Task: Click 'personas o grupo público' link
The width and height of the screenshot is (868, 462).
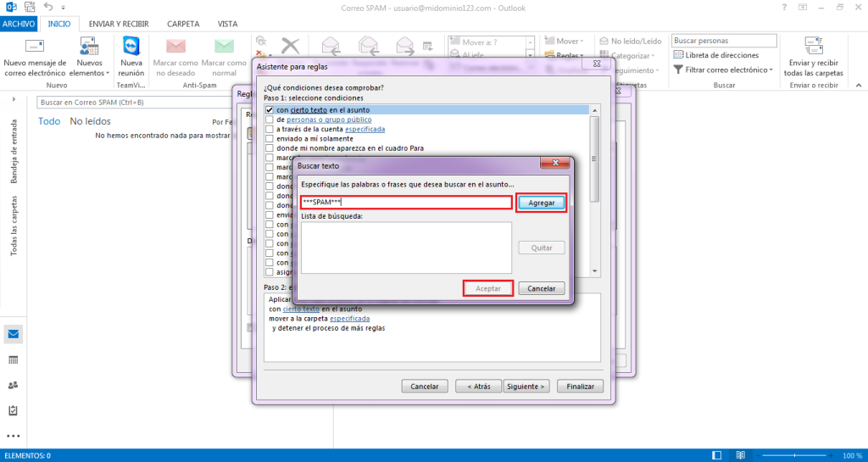Action: (329, 120)
